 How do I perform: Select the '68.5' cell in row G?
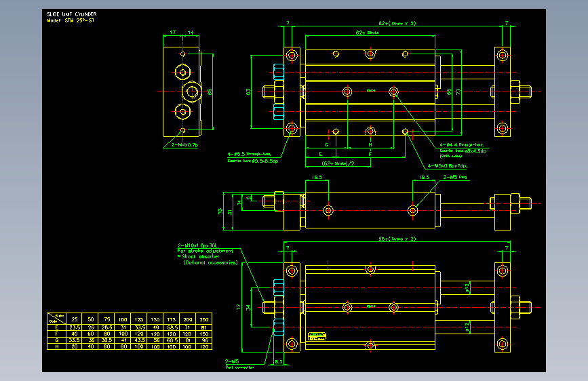[x=172, y=340]
